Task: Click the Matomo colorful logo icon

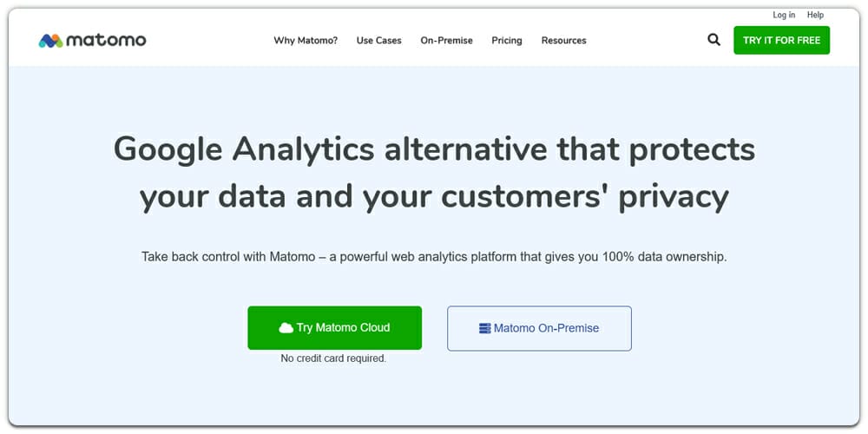Action: [x=50, y=41]
